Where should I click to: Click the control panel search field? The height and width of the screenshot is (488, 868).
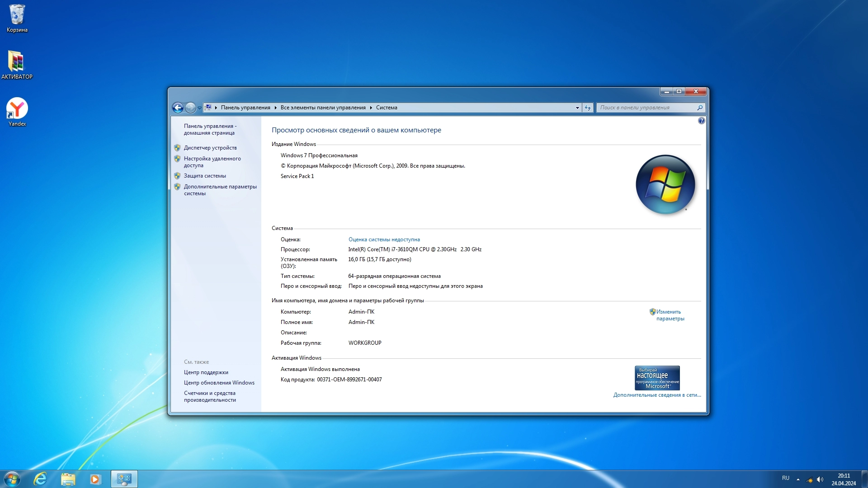pyautogui.click(x=646, y=108)
